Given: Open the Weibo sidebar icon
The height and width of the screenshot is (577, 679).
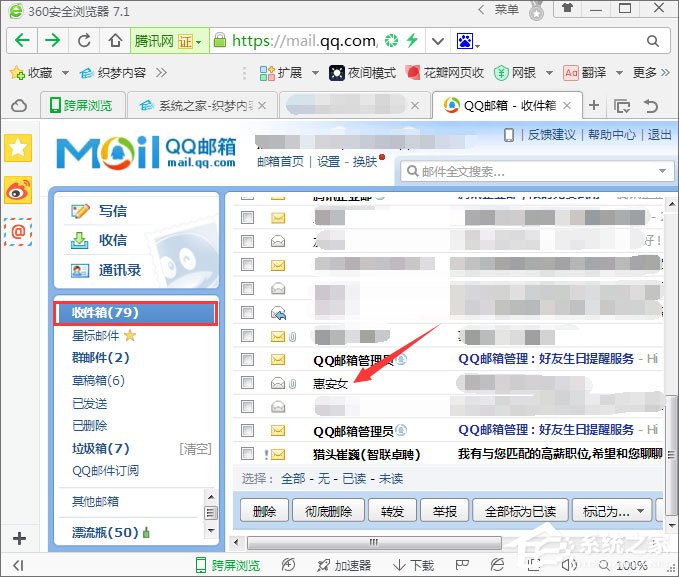Looking at the screenshot, I should (18, 190).
